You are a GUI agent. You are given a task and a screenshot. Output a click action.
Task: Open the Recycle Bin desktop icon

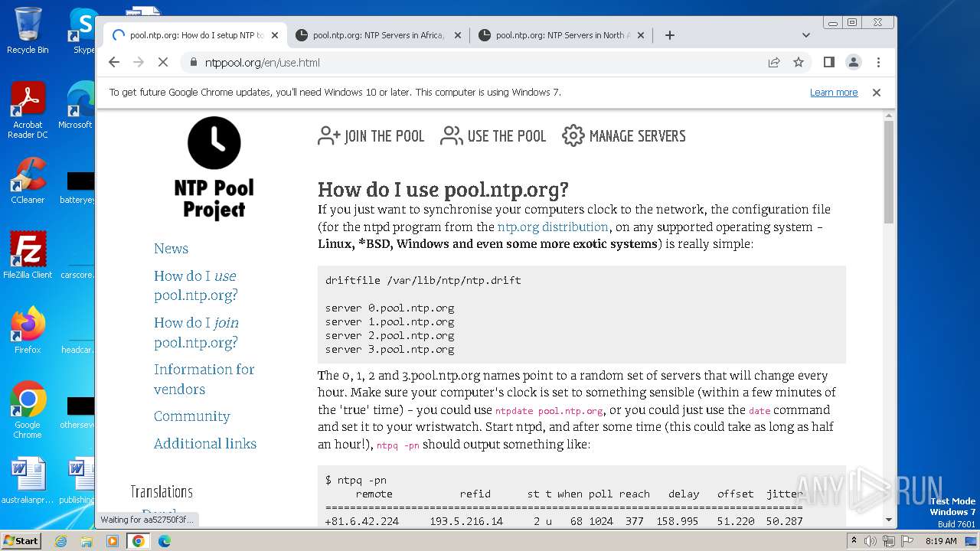(x=28, y=31)
